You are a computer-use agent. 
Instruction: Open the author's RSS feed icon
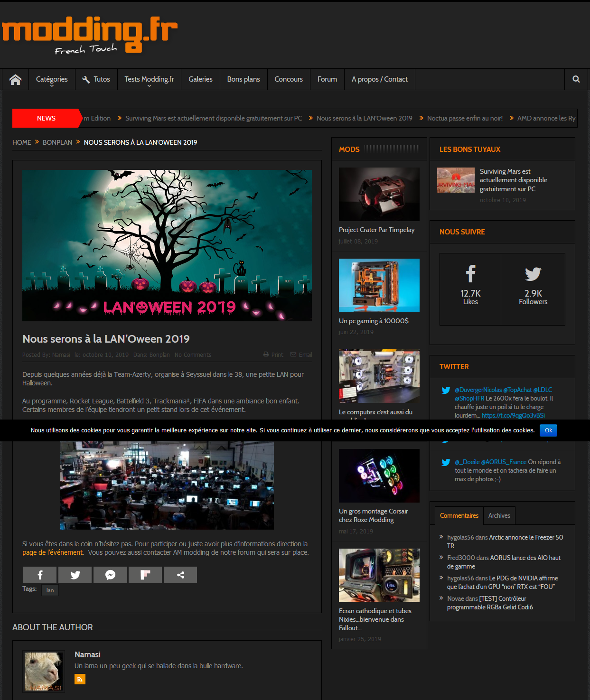tap(80, 679)
